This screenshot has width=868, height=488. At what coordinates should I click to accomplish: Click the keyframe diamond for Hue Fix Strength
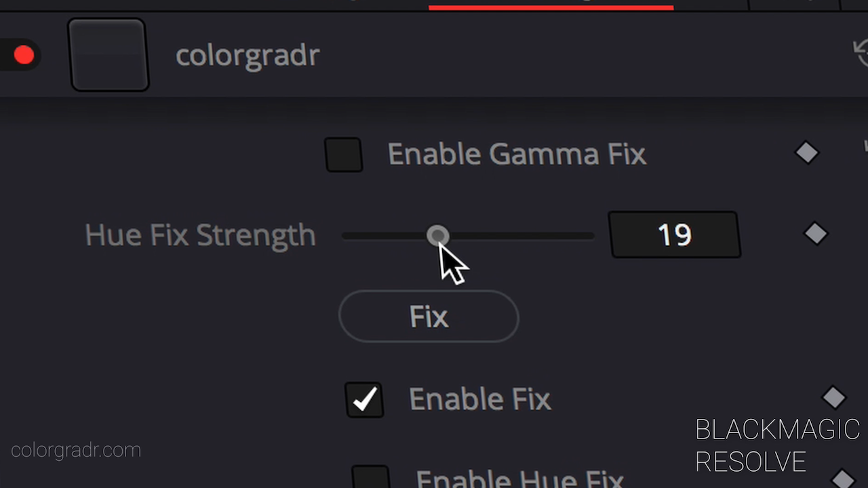816,234
